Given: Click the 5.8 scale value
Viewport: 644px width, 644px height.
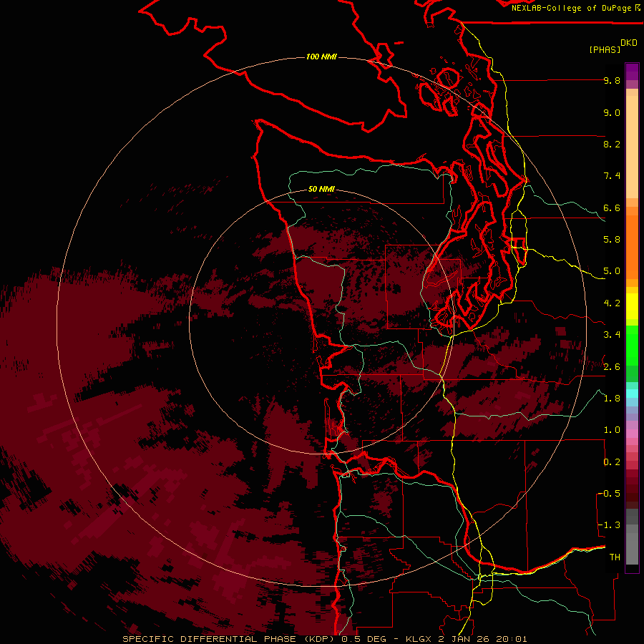Looking at the screenshot, I should pos(612,240).
